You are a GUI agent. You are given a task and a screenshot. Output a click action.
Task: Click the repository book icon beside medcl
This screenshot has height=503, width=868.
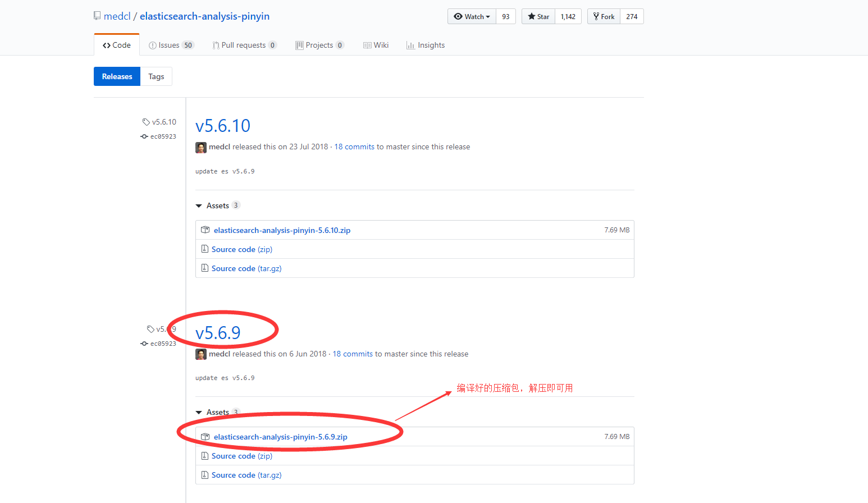click(x=97, y=16)
